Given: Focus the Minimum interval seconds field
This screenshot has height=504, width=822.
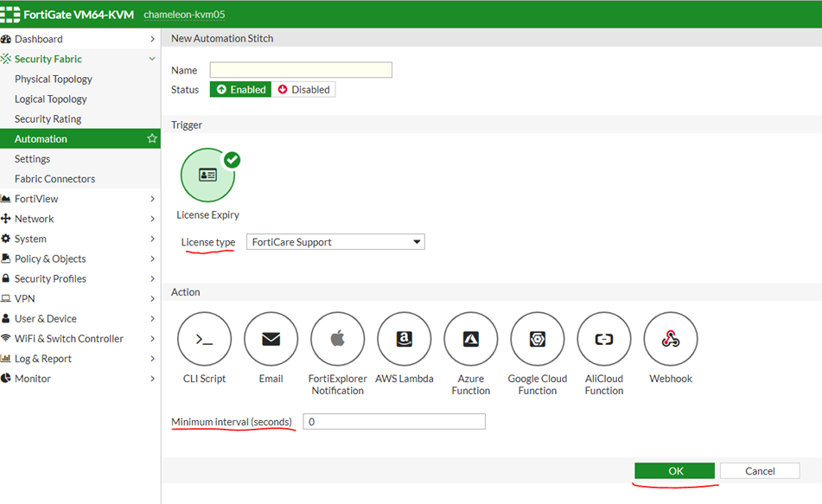Looking at the screenshot, I should 394,422.
